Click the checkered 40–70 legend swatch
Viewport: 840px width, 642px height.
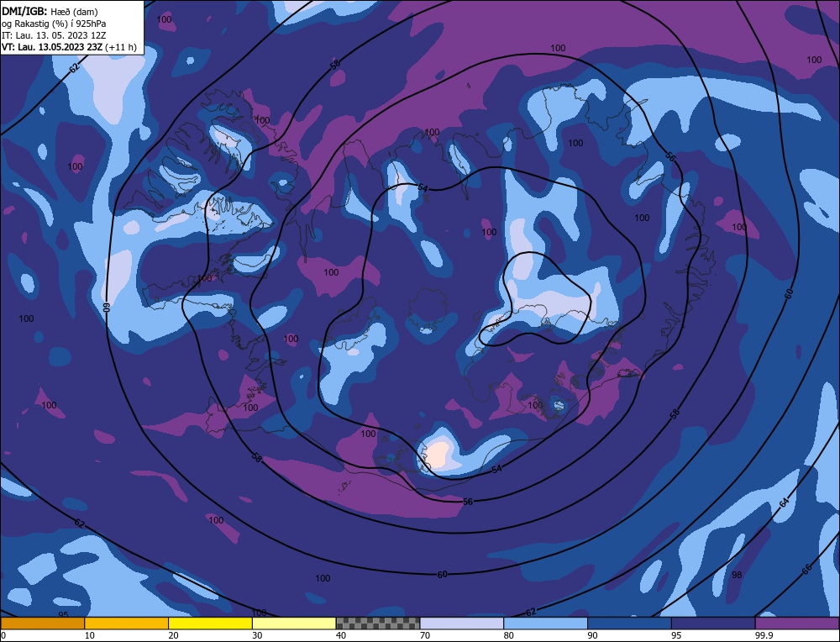click(x=378, y=624)
